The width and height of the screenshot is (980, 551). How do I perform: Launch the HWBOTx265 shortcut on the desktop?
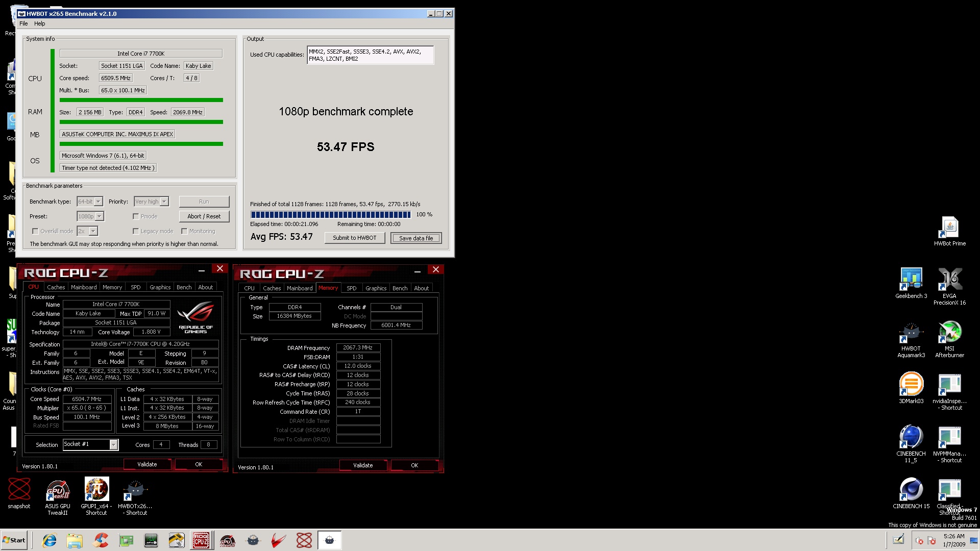(135, 497)
